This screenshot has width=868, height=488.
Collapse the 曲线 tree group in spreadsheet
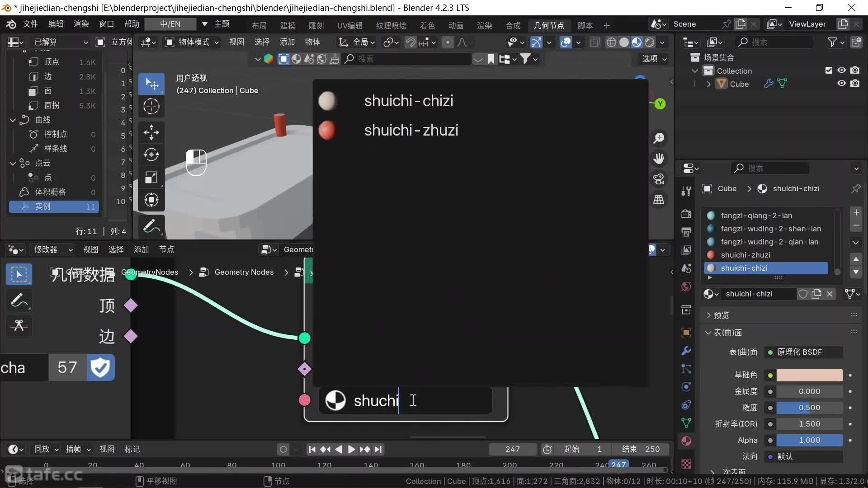13,120
